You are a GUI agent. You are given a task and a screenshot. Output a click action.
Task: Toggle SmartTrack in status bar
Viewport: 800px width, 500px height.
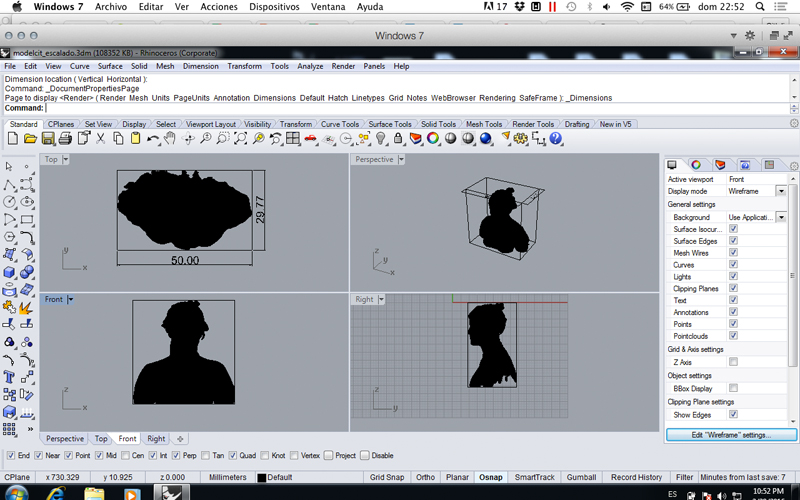click(x=534, y=478)
